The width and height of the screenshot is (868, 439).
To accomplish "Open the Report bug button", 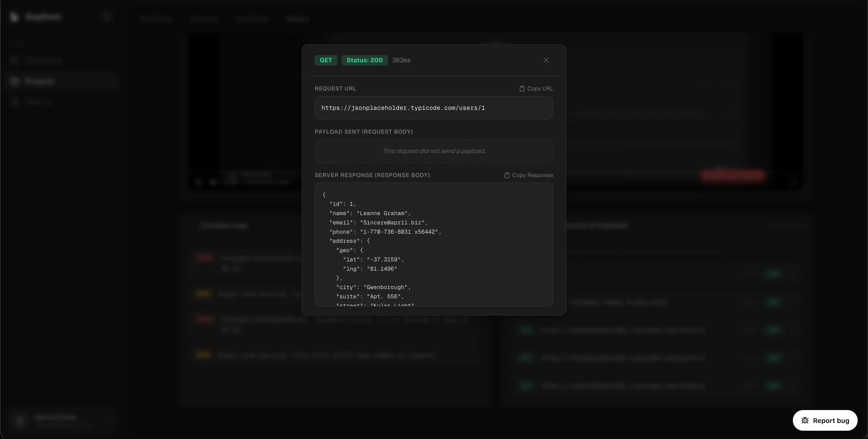I will [825, 420].
